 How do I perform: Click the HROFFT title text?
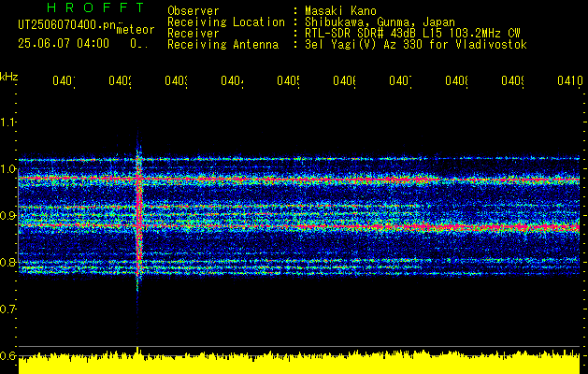click(x=96, y=7)
